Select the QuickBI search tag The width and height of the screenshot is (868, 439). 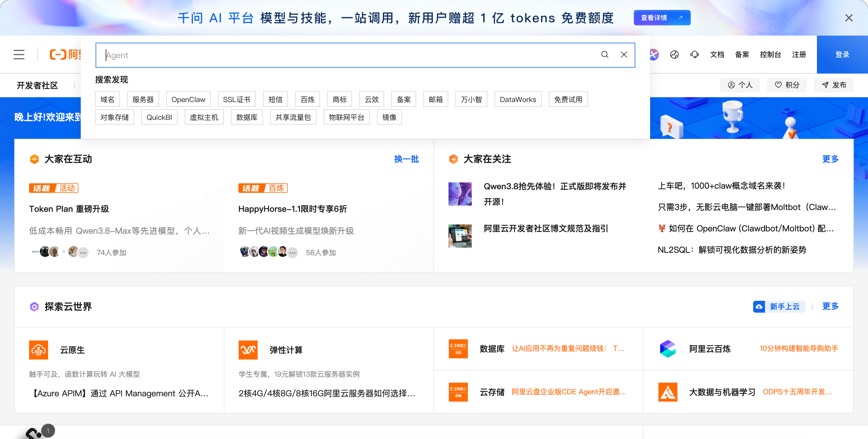tap(159, 117)
